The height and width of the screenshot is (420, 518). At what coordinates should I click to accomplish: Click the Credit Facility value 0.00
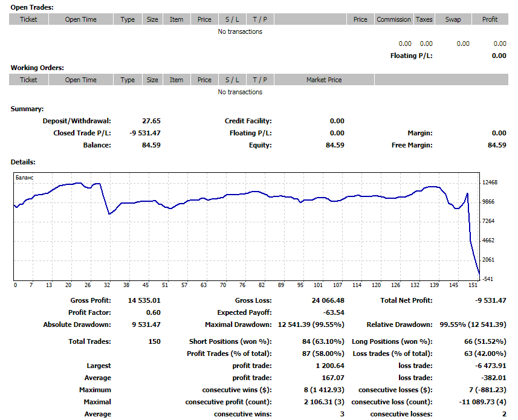(x=337, y=121)
